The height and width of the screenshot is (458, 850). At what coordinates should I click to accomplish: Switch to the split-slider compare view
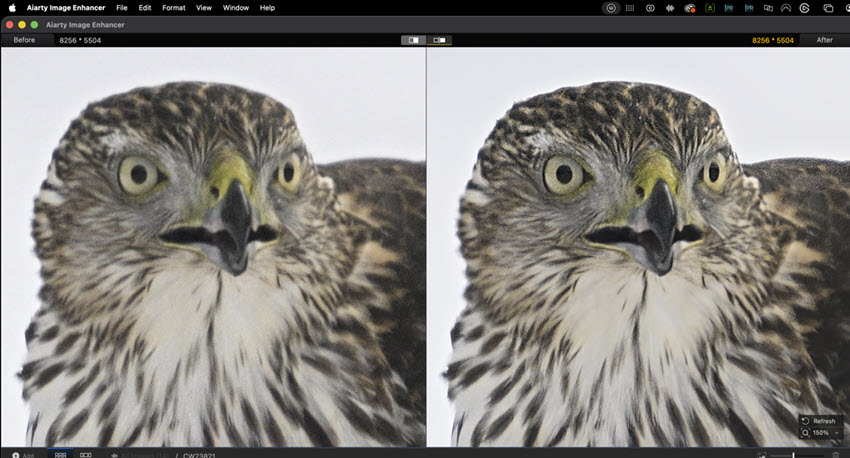pos(413,40)
